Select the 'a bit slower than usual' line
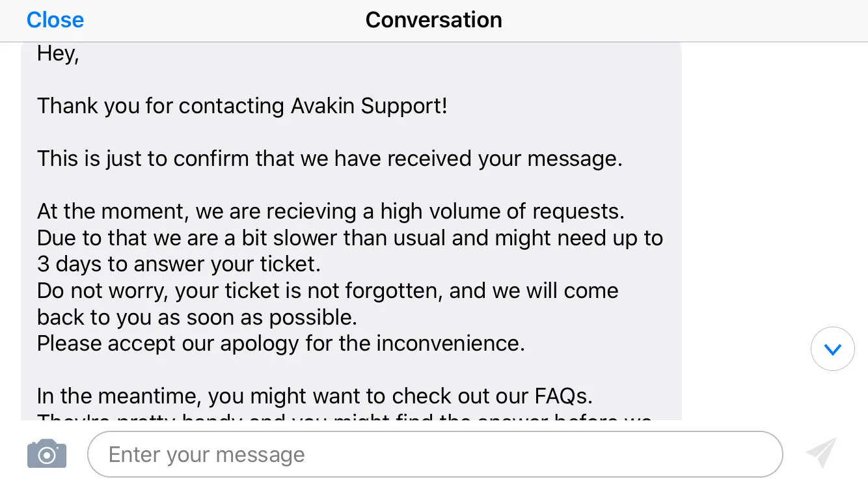Screen dimensions: 868x488 click(x=350, y=239)
